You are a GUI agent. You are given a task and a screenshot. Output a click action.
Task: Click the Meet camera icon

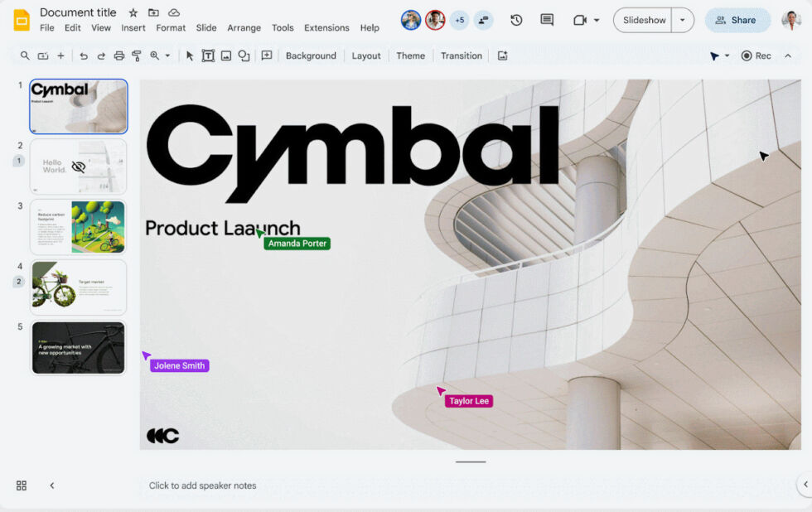580,20
